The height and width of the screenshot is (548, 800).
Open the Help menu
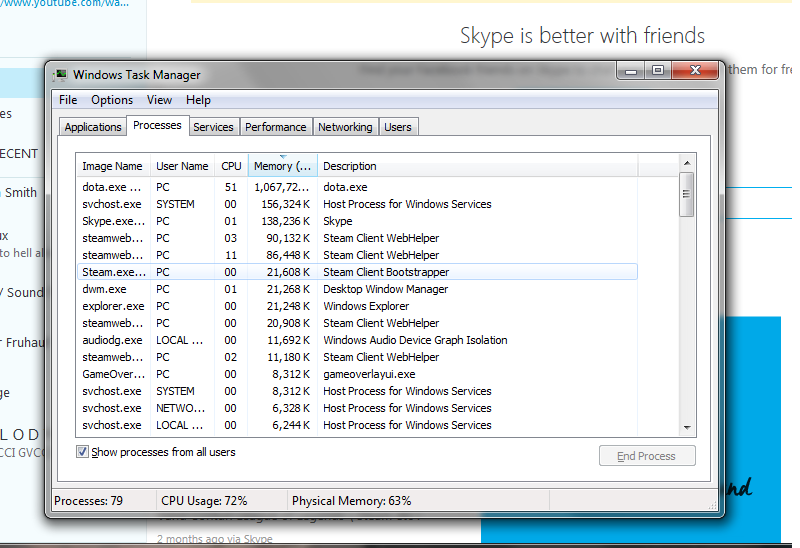[198, 100]
